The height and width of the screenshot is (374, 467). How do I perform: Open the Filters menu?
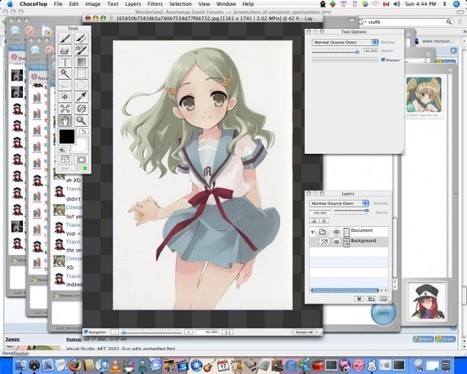155,4
